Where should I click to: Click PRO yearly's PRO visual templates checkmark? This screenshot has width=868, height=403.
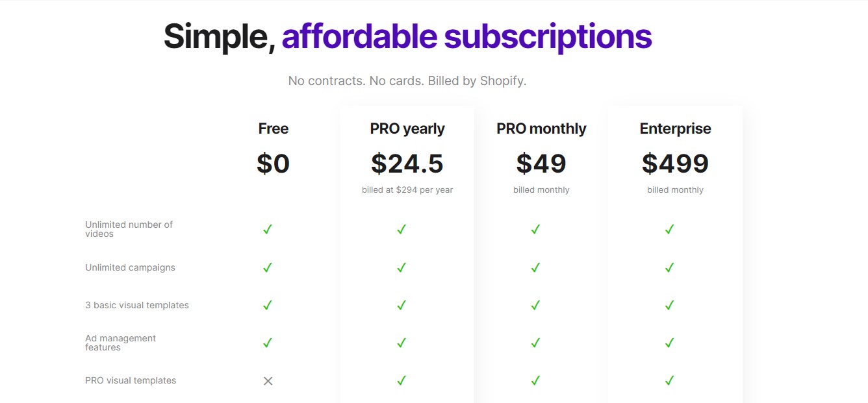pos(402,380)
